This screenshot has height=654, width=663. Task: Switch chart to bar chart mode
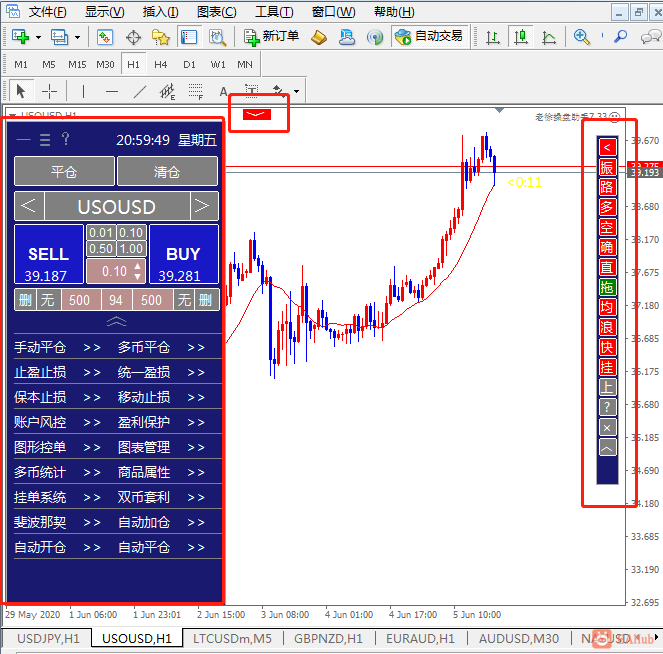coord(493,37)
